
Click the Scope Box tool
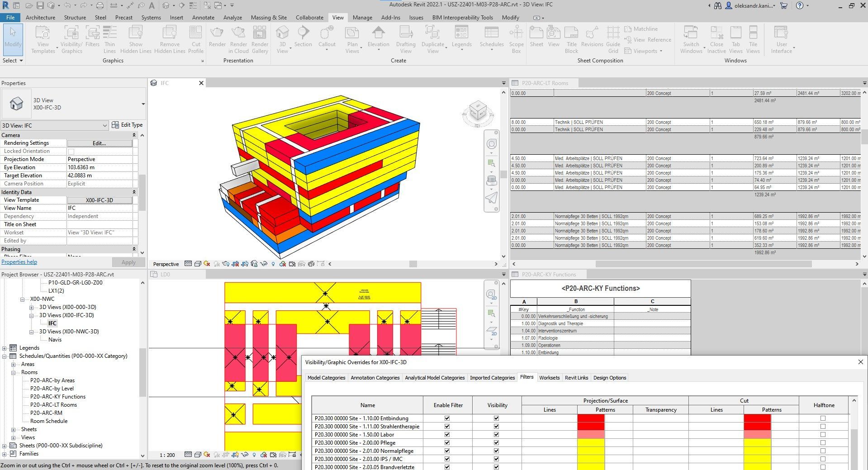(516, 39)
